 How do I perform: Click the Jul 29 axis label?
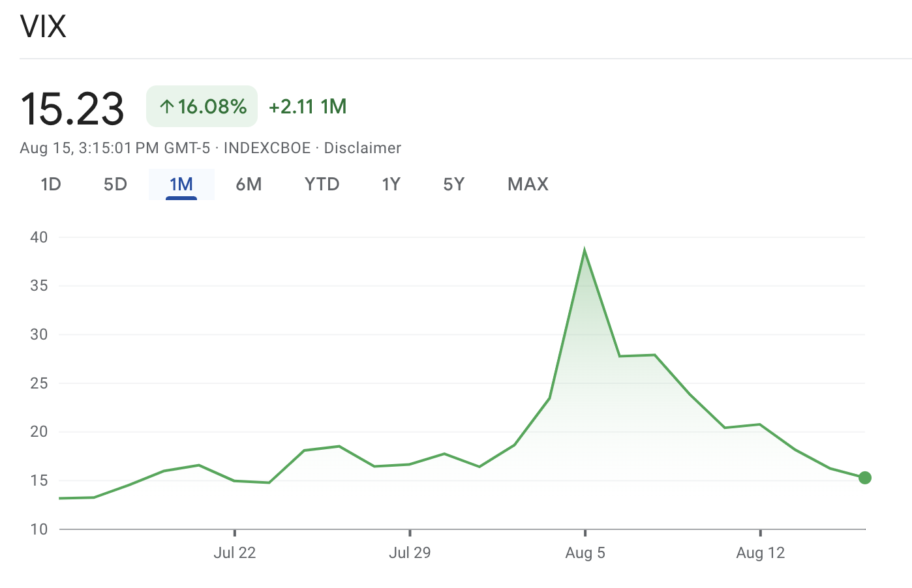pyautogui.click(x=410, y=553)
